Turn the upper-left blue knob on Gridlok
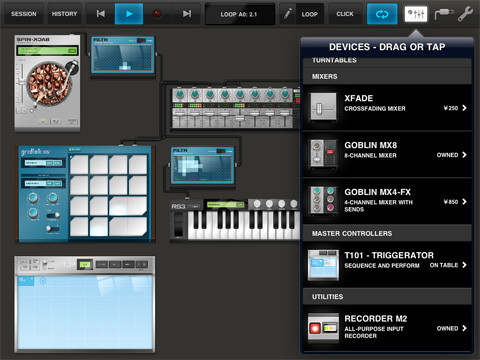This screenshot has height=360, width=480. pos(33,198)
